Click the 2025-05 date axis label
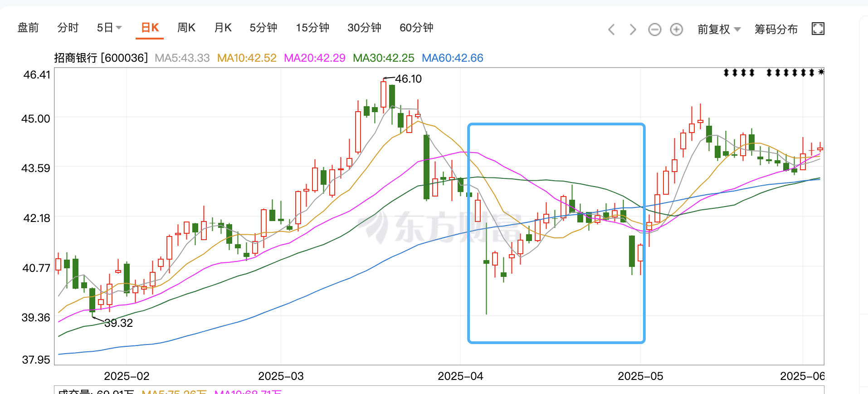 (640, 376)
